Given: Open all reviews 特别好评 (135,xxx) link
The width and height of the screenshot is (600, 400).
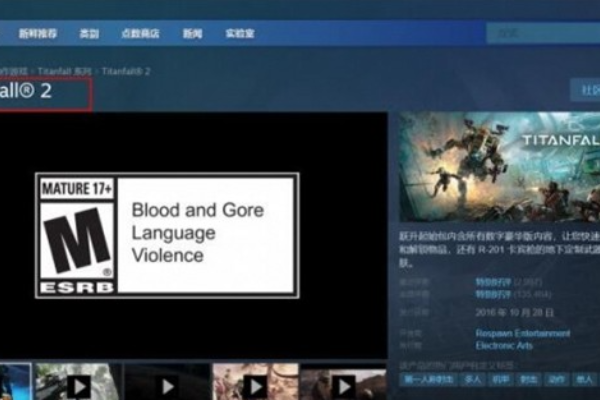Looking at the screenshot, I should coord(493,294).
